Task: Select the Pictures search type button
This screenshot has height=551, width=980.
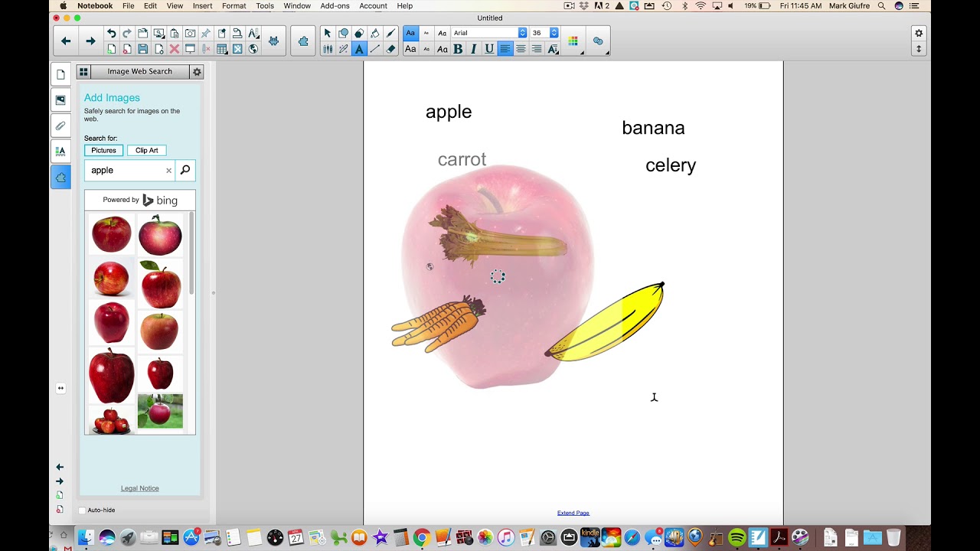Action: [103, 151]
